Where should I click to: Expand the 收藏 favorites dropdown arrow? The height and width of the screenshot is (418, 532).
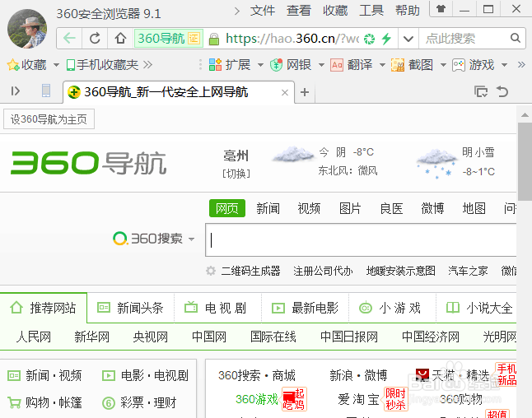pos(56,65)
